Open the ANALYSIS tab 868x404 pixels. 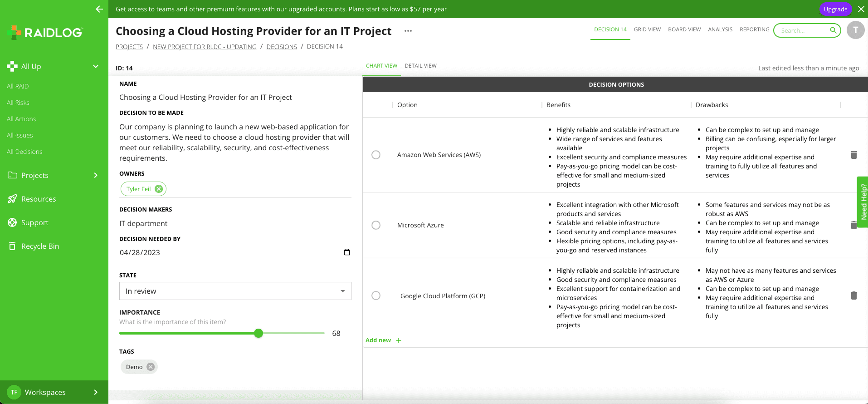(x=720, y=30)
